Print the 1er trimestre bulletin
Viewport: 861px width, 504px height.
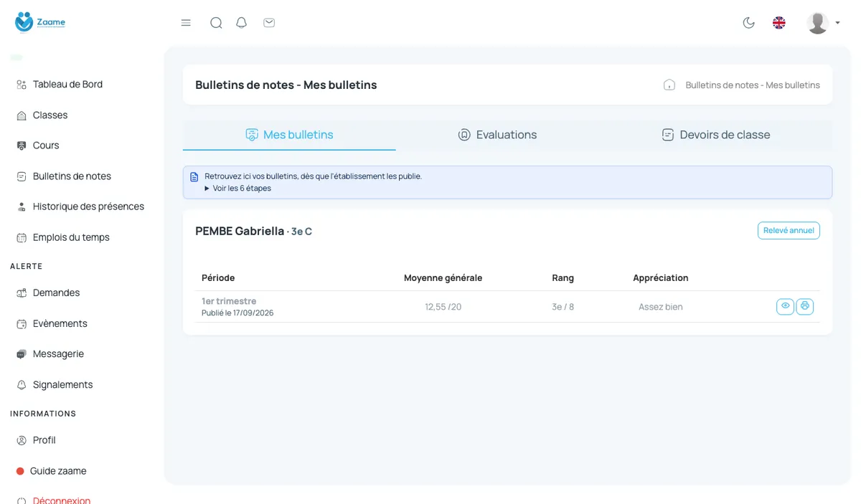coord(805,307)
